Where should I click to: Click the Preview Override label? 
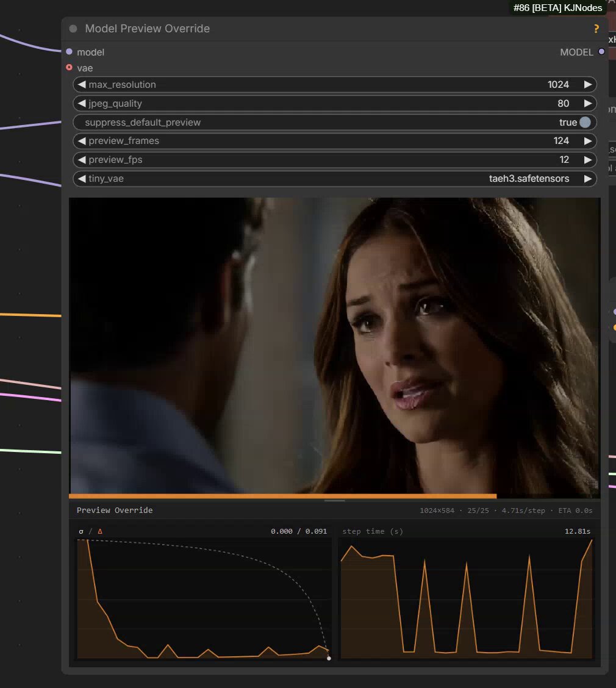pos(115,511)
